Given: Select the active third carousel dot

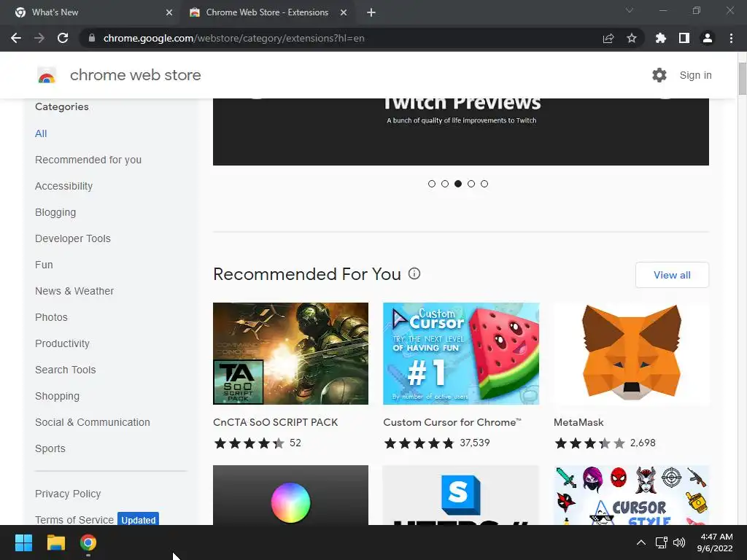Looking at the screenshot, I should (x=458, y=184).
